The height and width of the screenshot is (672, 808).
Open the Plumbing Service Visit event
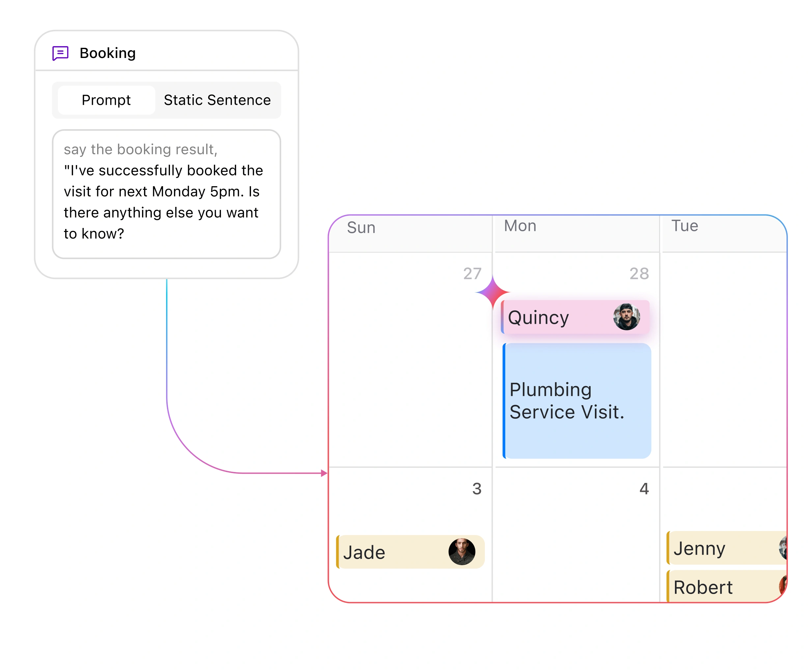(577, 401)
